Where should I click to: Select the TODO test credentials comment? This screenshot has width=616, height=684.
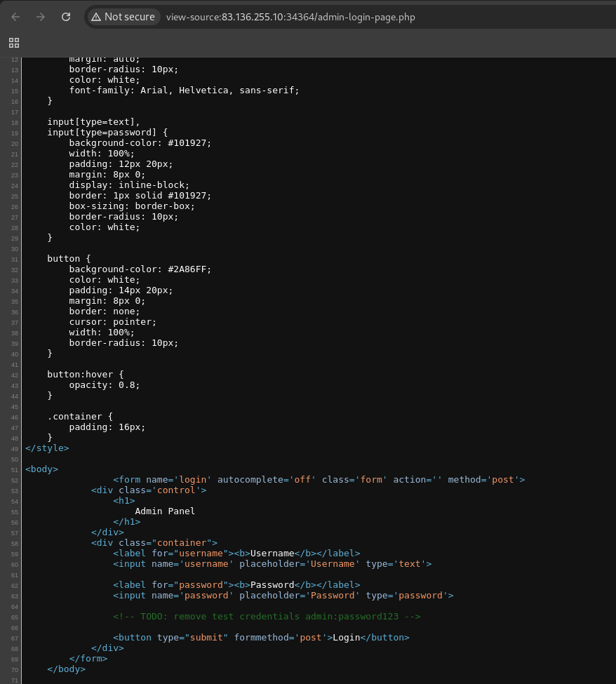267,617
